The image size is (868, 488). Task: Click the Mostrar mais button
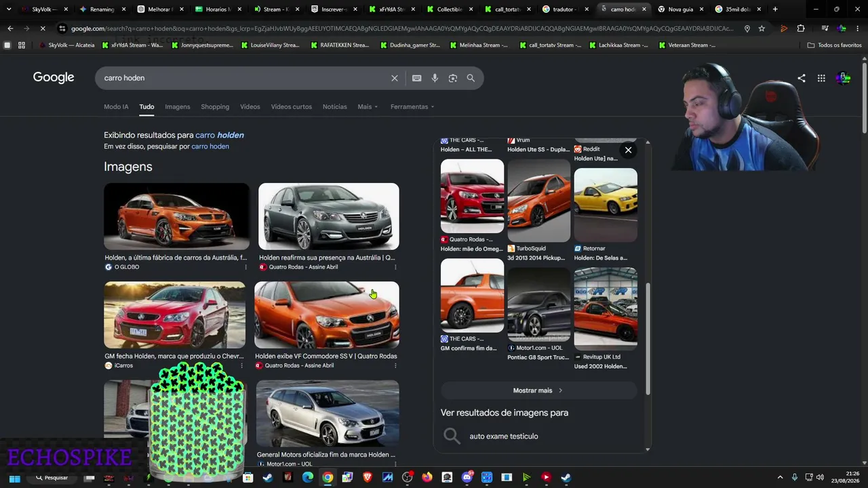coord(538,390)
